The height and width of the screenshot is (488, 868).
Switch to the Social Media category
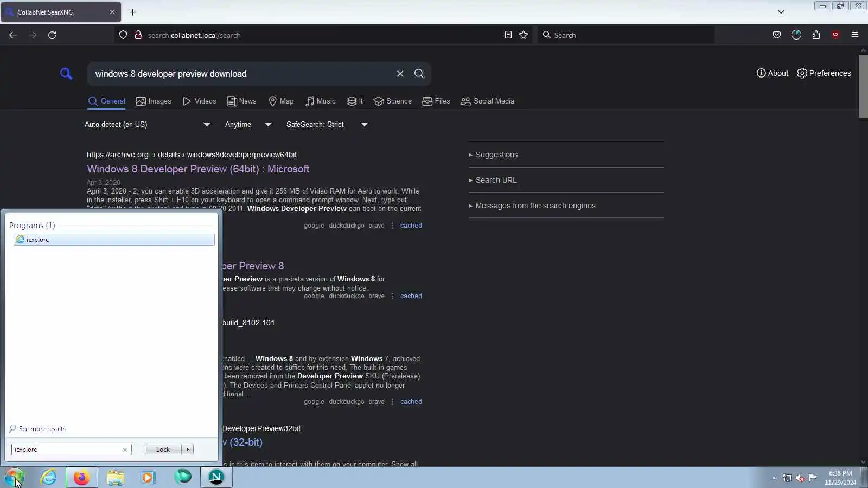pos(488,101)
